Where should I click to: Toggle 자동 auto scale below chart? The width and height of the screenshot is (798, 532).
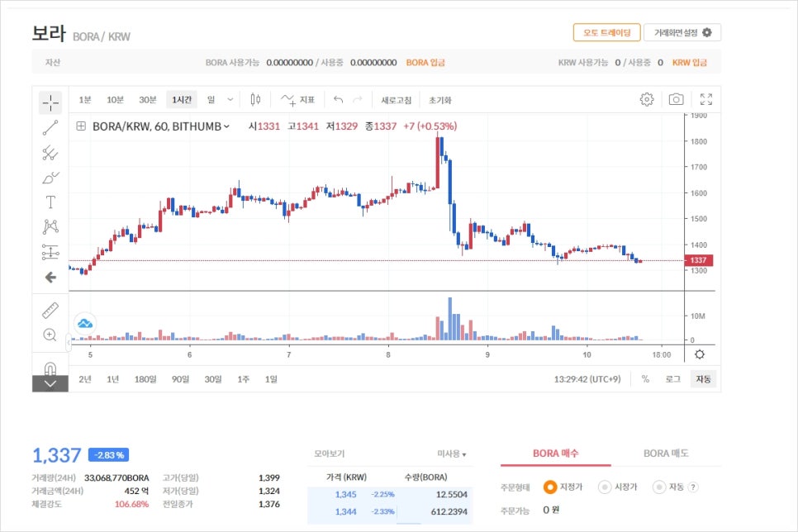coord(703,379)
